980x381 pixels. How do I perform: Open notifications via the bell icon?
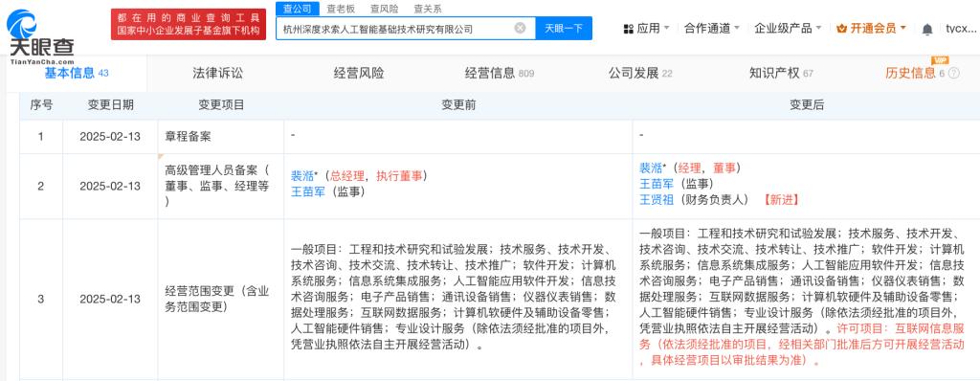927,29
